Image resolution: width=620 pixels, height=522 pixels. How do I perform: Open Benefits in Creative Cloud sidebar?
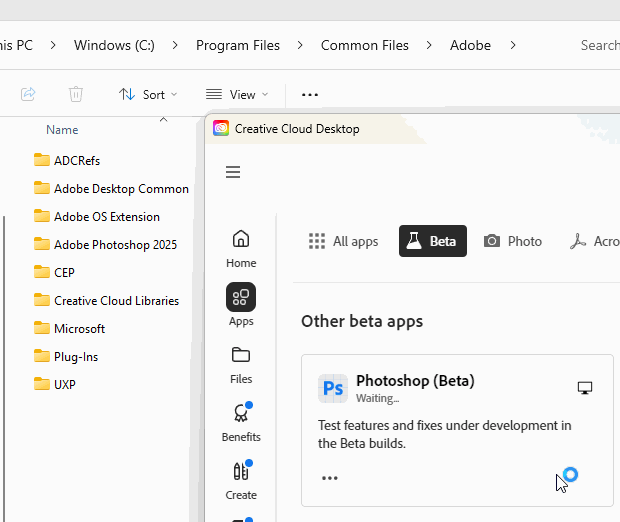click(x=241, y=422)
